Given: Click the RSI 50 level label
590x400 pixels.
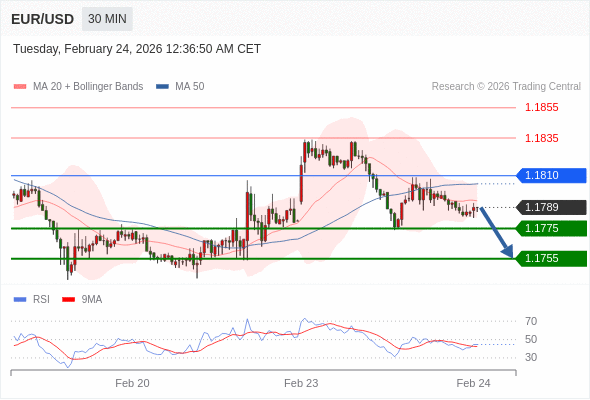Looking at the screenshot, I should [x=531, y=339].
